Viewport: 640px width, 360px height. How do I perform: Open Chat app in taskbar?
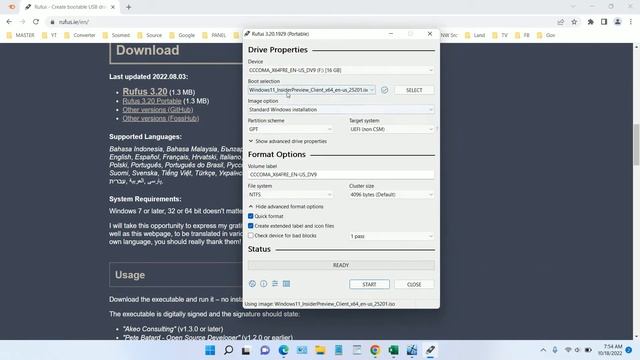(x=265, y=350)
